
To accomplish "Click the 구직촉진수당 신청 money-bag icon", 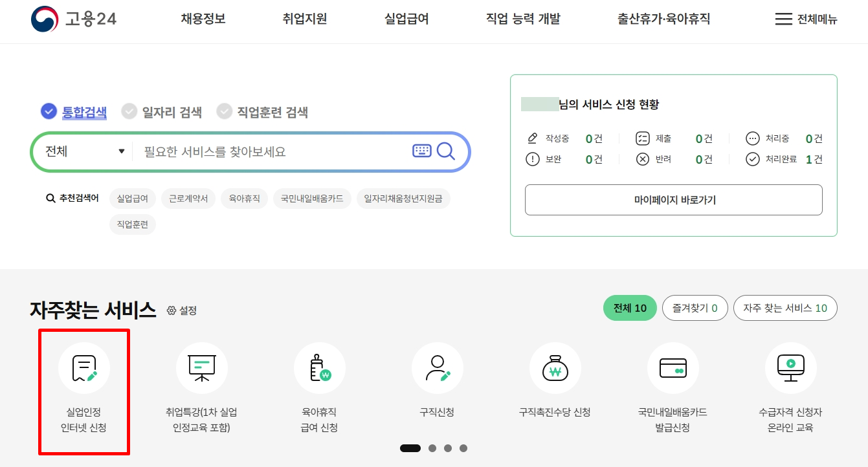I will pyautogui.click(x=555, y=368).
